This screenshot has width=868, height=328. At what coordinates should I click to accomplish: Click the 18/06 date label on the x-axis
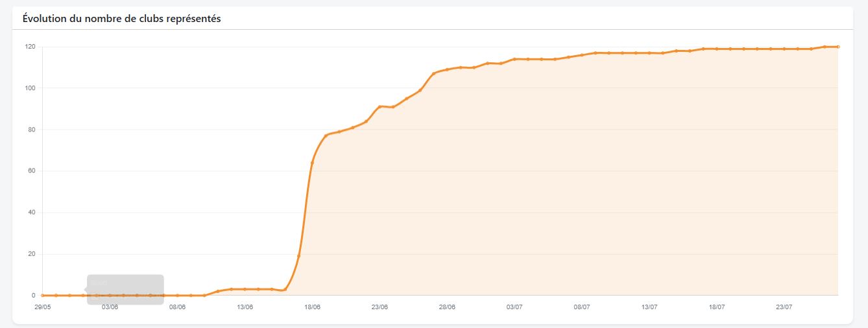pyautogui.click(x=312, y=308)
